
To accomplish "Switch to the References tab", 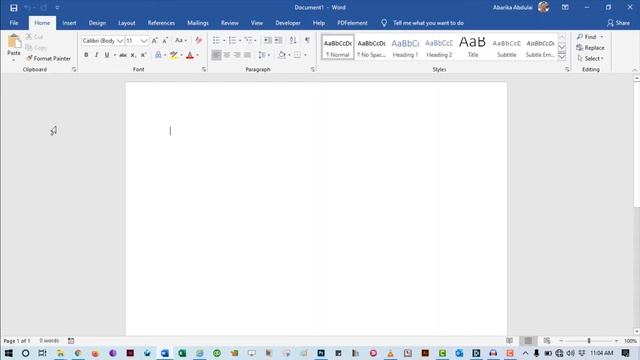I will tap(161, 23).
